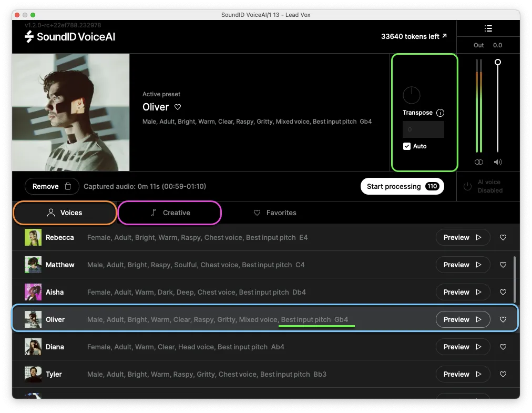Preview the Oliver voice
The height and width of the screenshot is (413, 532).
(x=463, y=319)
